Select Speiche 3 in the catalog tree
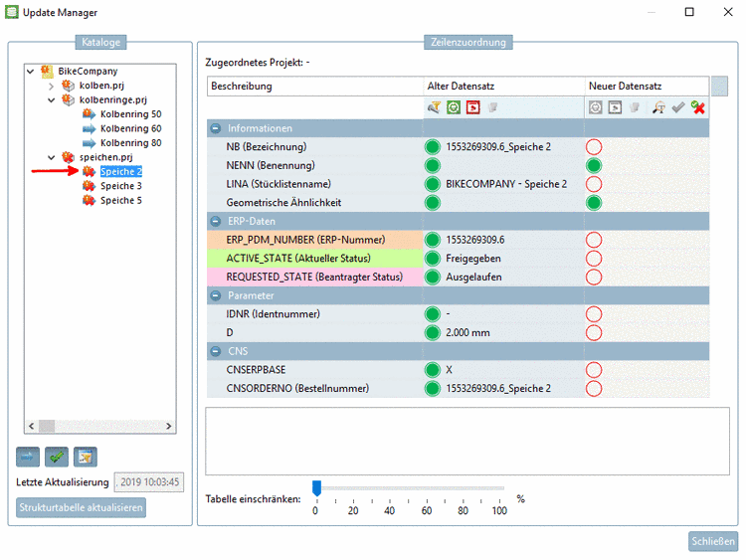This screenshot has width=746, height=560. coord(120,186)
